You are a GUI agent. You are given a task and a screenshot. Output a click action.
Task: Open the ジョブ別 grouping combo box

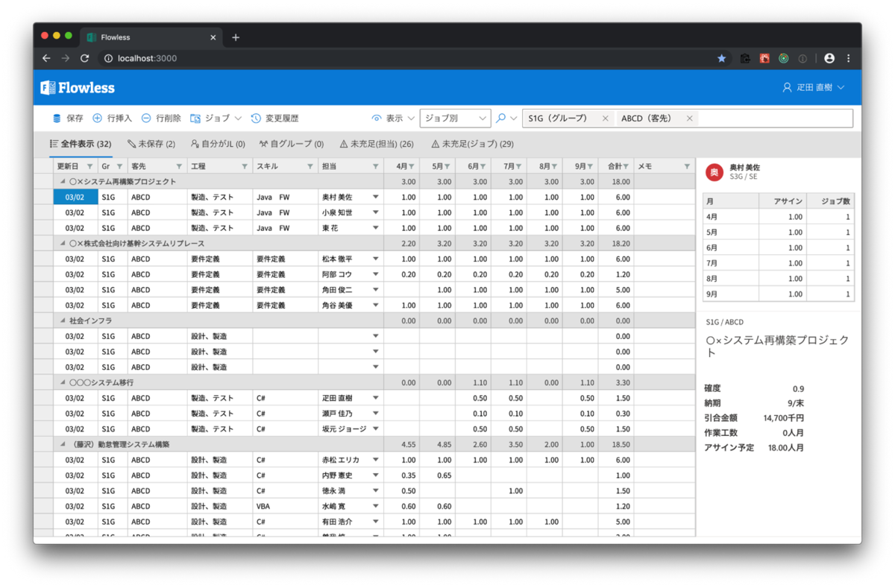point(455,118)
